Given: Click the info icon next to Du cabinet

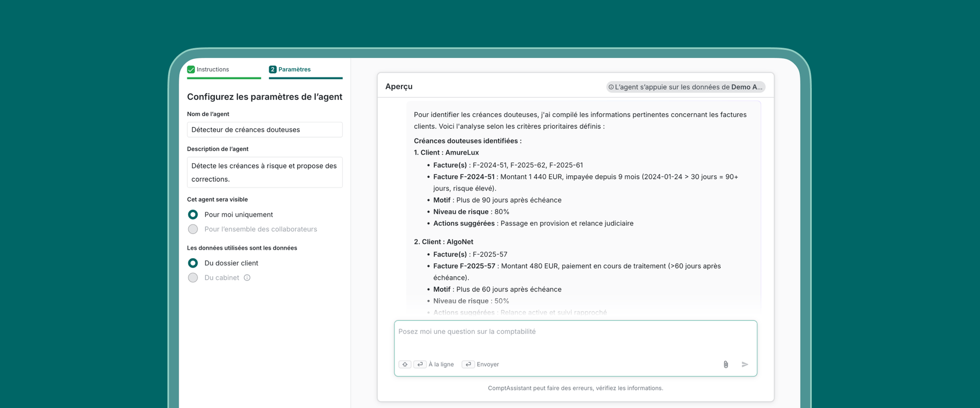Looking at the screenshot, I should pos(247,278).
